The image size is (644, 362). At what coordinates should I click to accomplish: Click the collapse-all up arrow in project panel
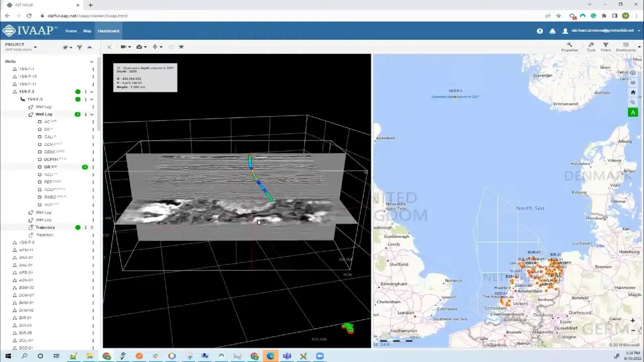(x=90, y=47)
